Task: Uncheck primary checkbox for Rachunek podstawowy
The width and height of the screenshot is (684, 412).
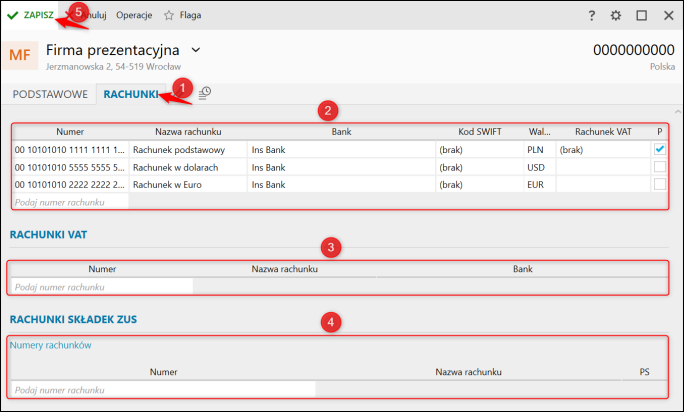Action: click(x=659, y=149)
